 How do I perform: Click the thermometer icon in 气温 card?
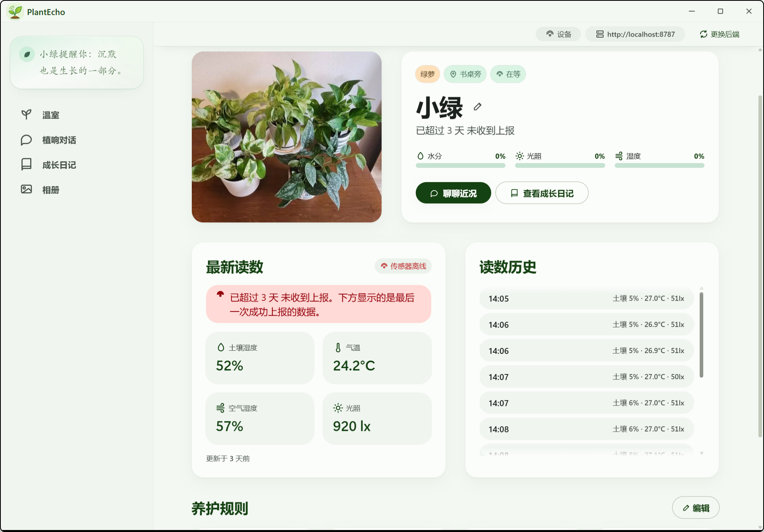[338, 348]
